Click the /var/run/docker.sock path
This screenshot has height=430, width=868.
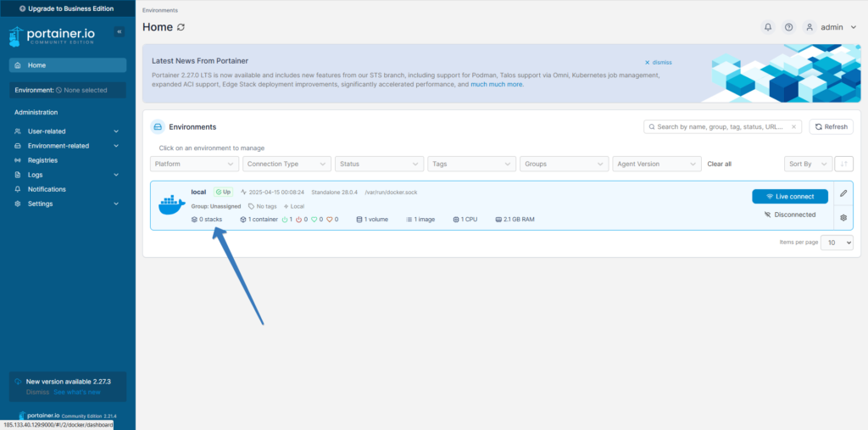pos(391,193)
